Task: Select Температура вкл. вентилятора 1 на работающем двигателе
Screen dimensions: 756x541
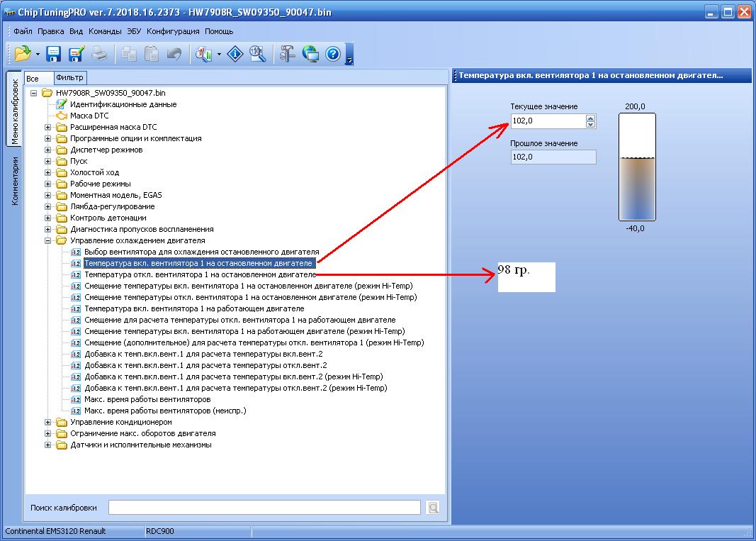Action: (x=194, y=308)
